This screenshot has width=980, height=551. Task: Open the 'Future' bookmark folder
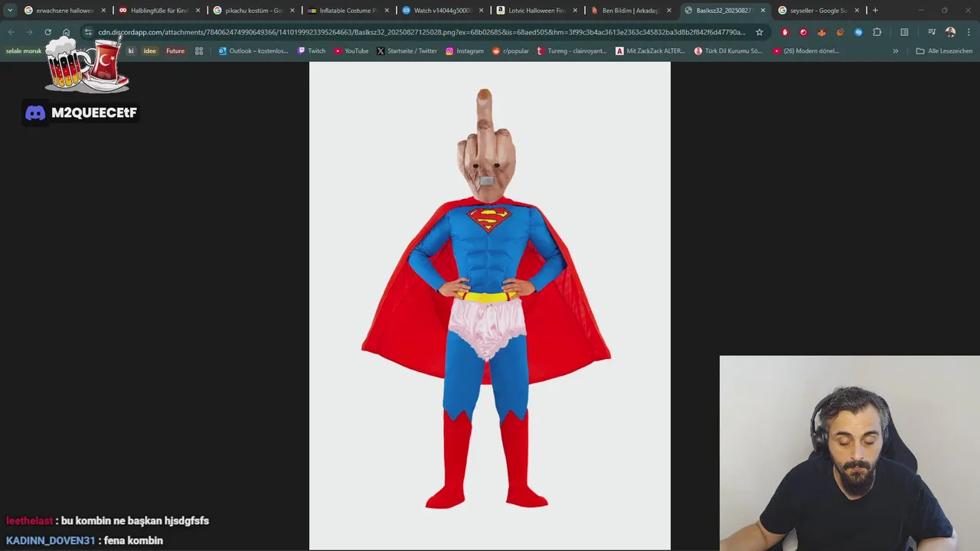(175, 51)
